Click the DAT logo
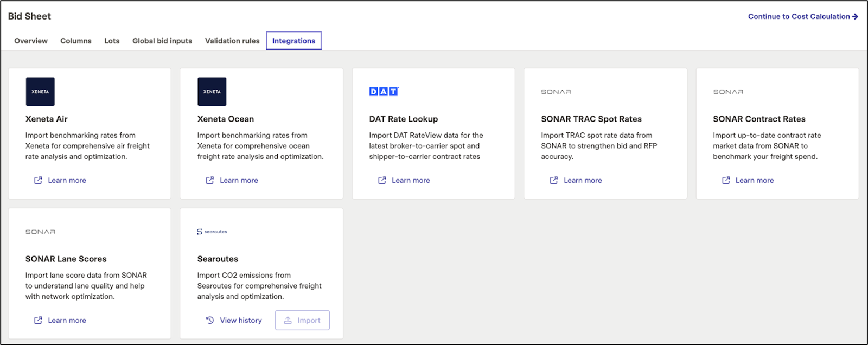This screenshot has width=868, height=345. (384, 92)
